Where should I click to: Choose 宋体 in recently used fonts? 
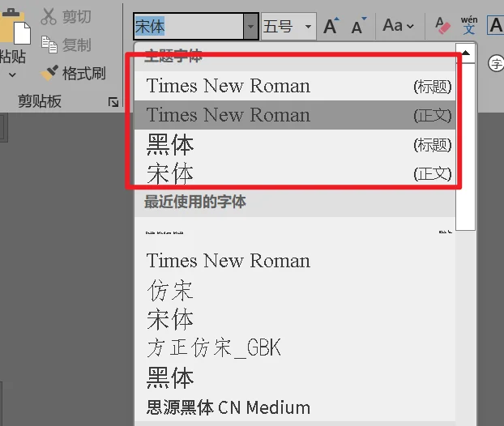295,319
